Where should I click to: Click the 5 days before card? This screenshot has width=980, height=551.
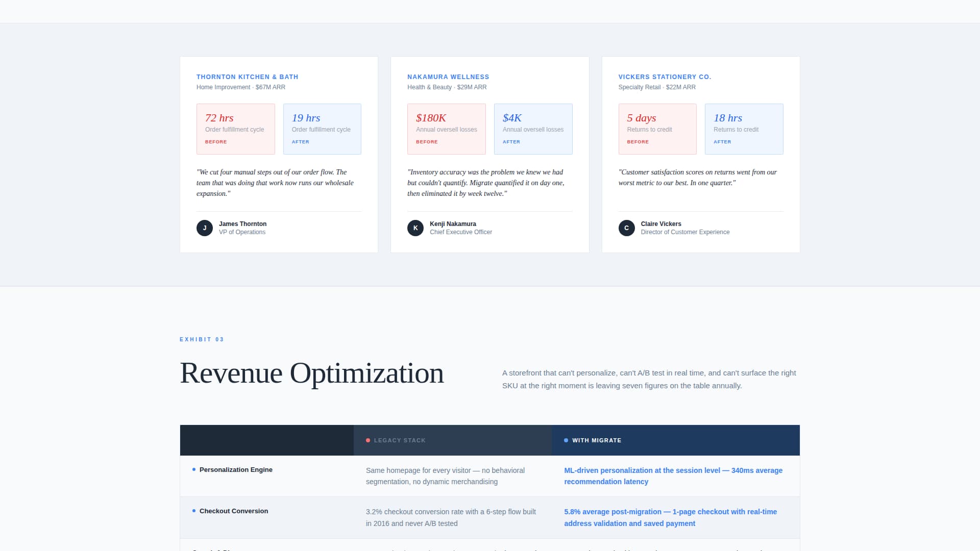[x=657, y=129]
